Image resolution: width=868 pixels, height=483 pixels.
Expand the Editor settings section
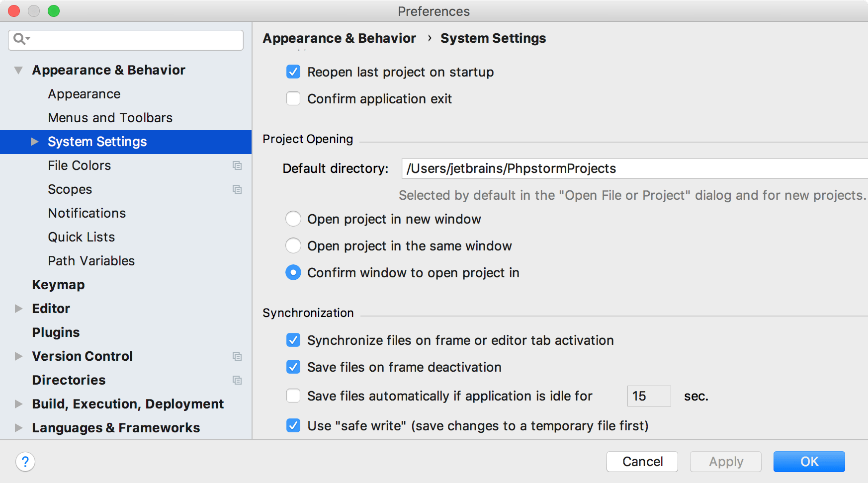[x=18, y=308]
